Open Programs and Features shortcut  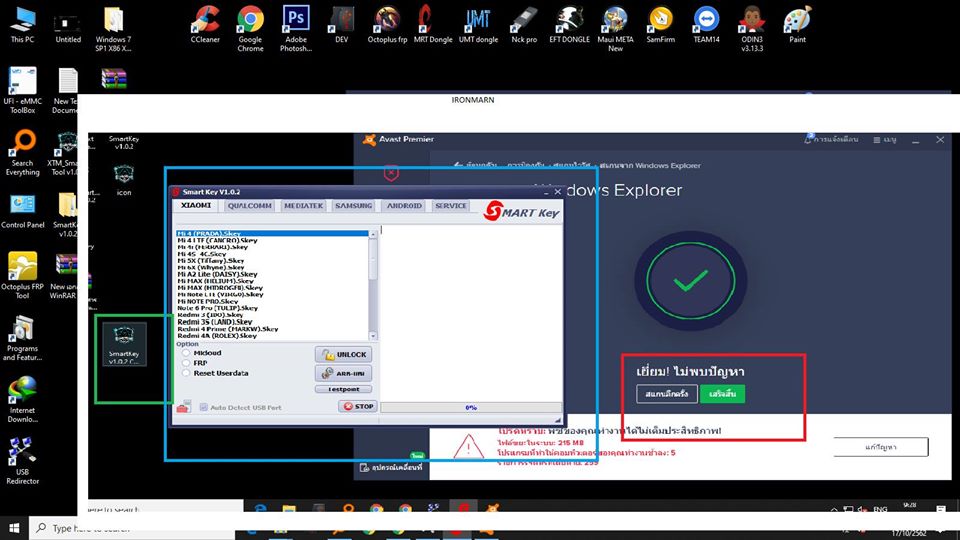pyautogui.click(x=22, y=338)
